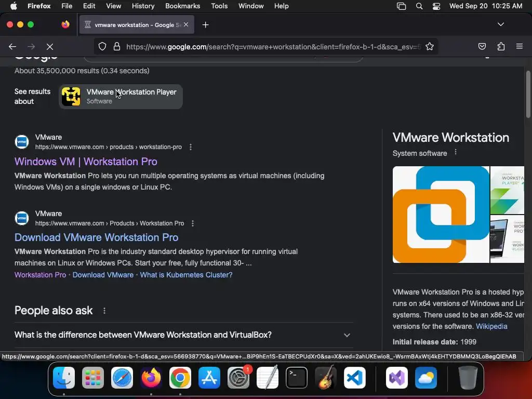Image resolution: width=532 pixels, height=399 pixels.
Task: Follow What is Kubernetes Cluster link
Action: (187, 275)
